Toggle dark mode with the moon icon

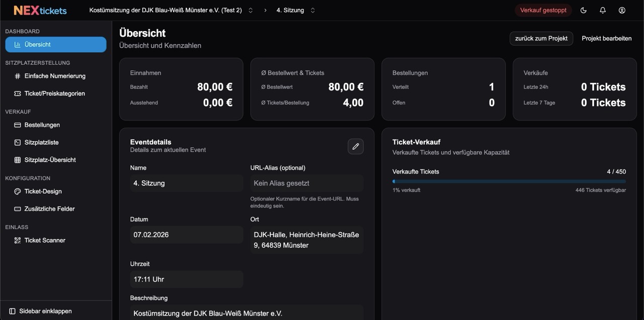click(x=583, y=10)
